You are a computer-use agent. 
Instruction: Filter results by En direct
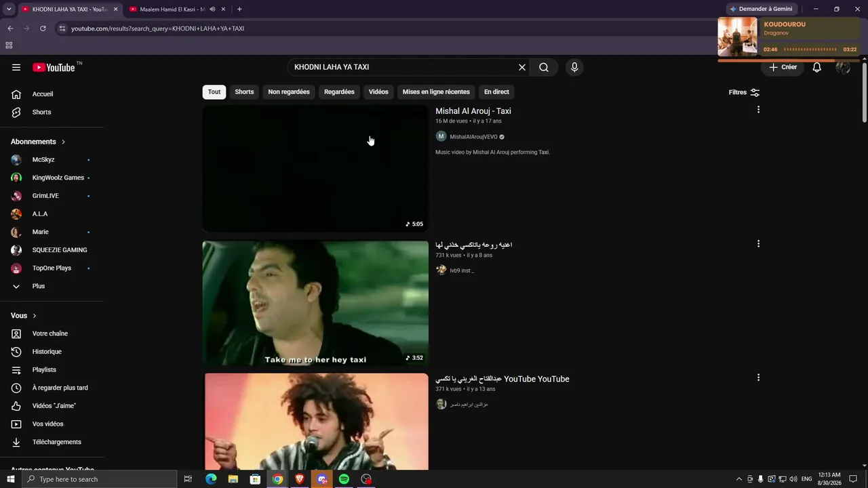(x=496, y=92)
